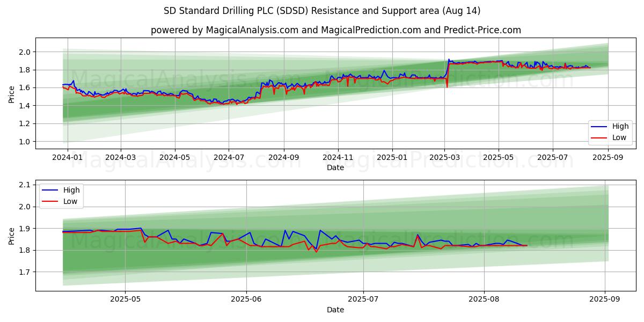This screenshot has width=644, height=322.
Task: Click the '1.7' y-axis value in the bottom chart
Action: click(x=26, y=272)
